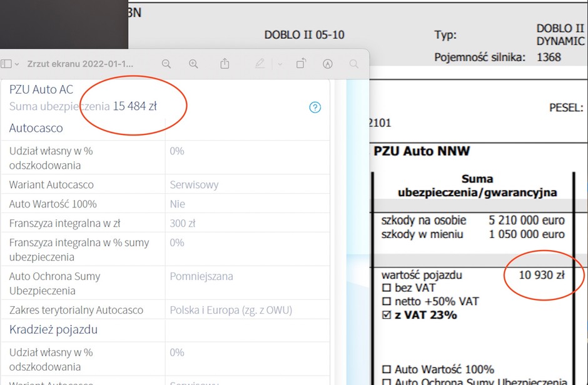Image resolution: width=588 pixels, height=385 pixels.
Task: Select the '300 zł' franszyza value
Action: (183, 223)
